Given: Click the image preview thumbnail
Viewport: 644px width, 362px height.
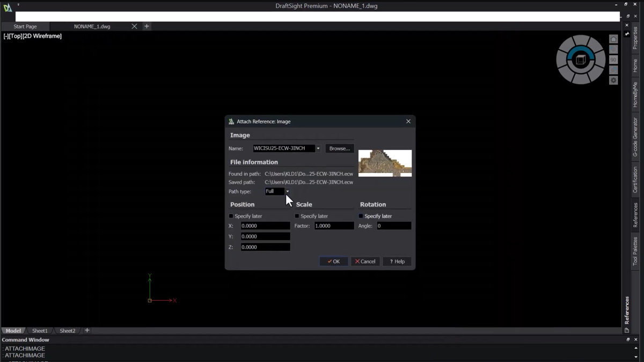Looking at the screenshot, I should [x=385, y=163].
